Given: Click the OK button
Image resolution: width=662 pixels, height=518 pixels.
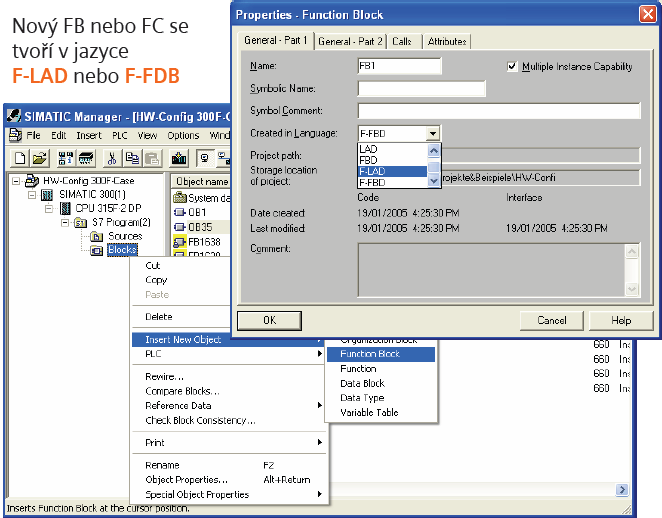Looking at the screenshot, I should [269, 320].
